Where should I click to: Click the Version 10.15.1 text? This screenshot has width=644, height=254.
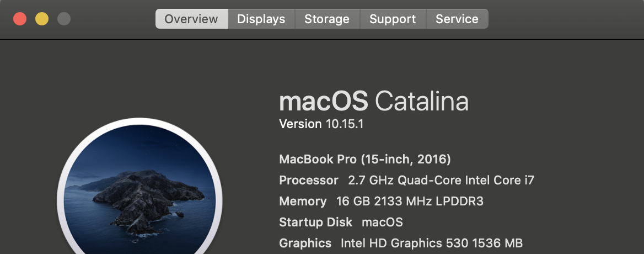[321, 124]
